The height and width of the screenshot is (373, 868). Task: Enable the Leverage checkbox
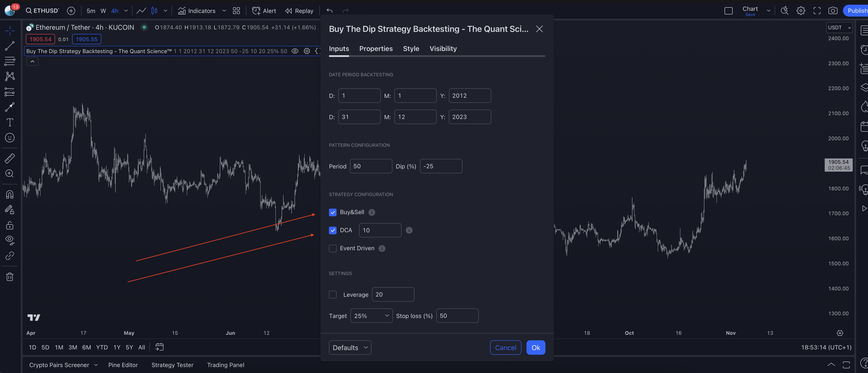pyautogui.click(x=333, y=295)
